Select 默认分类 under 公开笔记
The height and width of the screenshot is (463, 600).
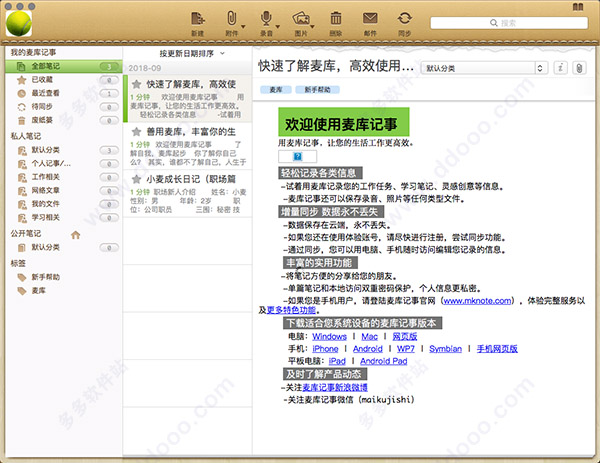(x=64, y=247)
